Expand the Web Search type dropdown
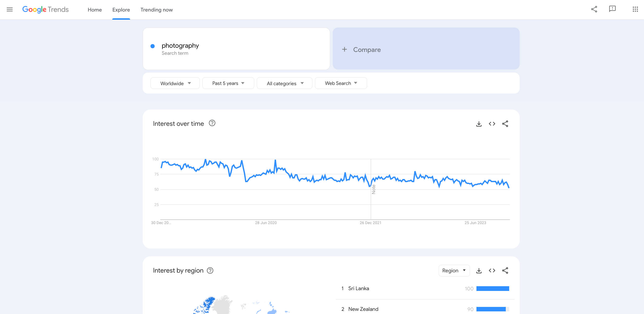 coord(341,83)
